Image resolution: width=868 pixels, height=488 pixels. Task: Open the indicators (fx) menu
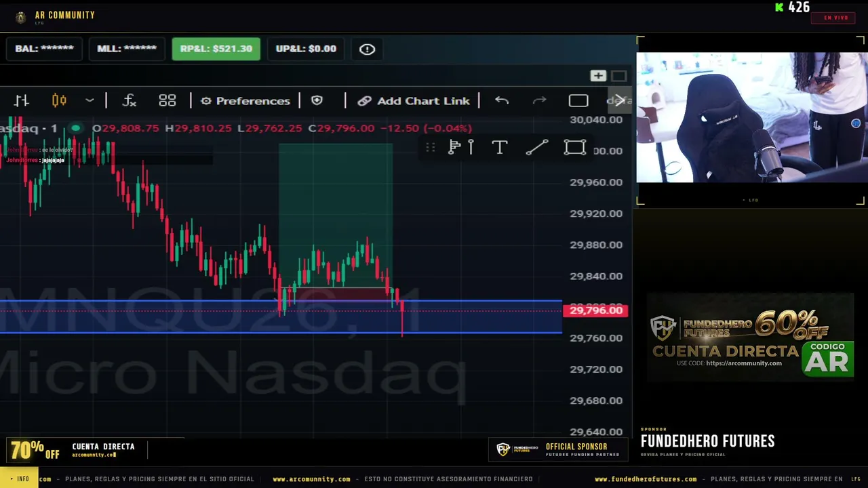tap(129, 101)
